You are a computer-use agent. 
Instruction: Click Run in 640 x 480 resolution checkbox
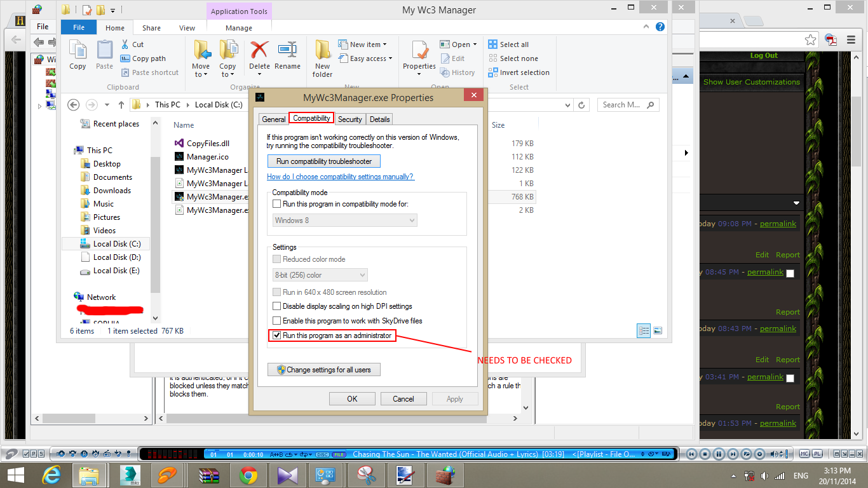click(276, 292)
